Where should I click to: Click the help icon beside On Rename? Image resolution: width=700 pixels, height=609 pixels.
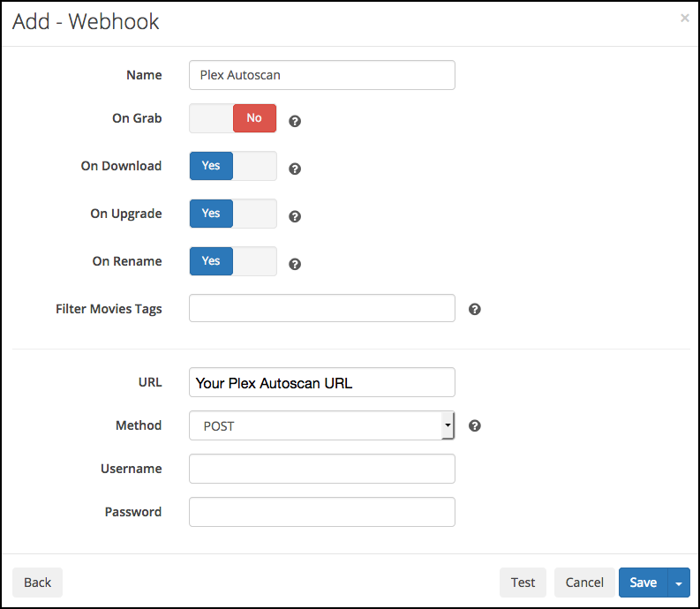pyautogui.click(x=295, y=263)
